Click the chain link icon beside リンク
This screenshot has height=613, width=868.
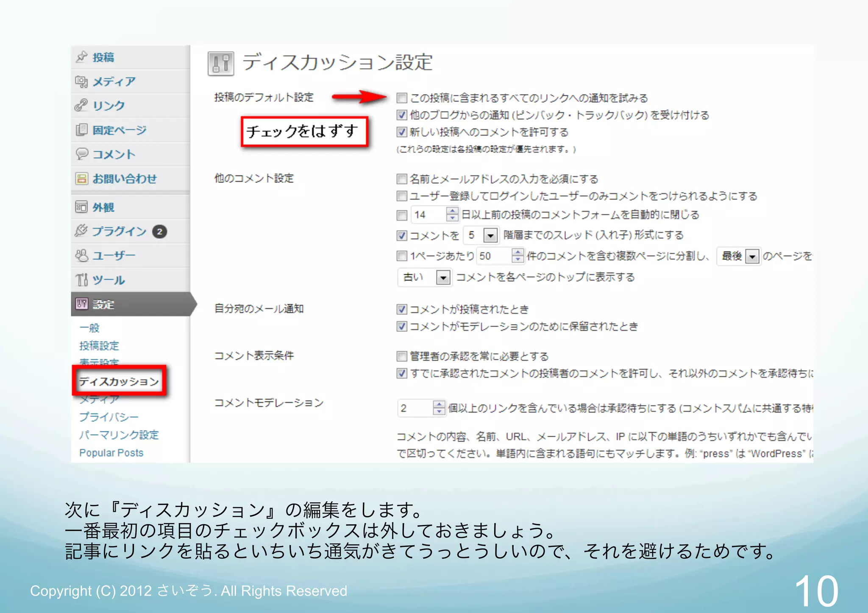point(81,105)
